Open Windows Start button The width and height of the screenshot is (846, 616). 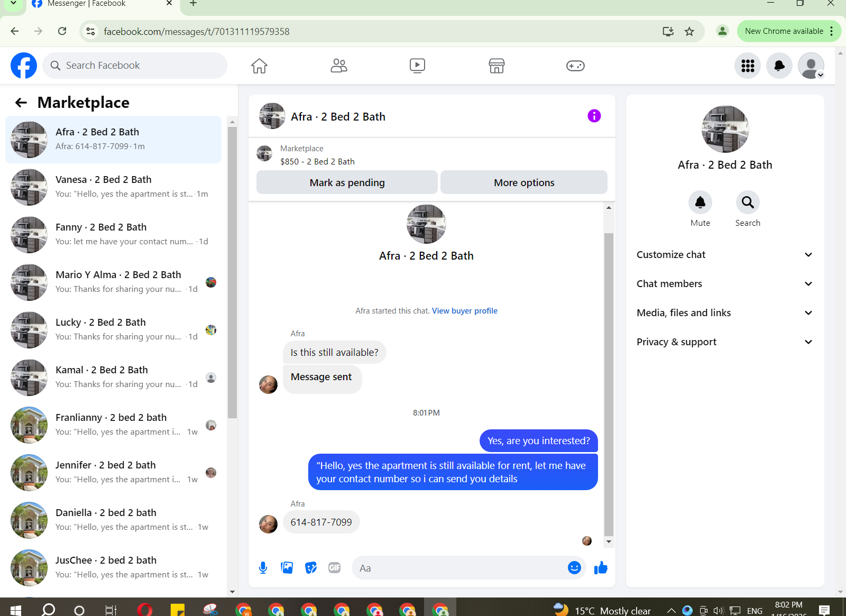pyautogui.click(x=15, y=610)
